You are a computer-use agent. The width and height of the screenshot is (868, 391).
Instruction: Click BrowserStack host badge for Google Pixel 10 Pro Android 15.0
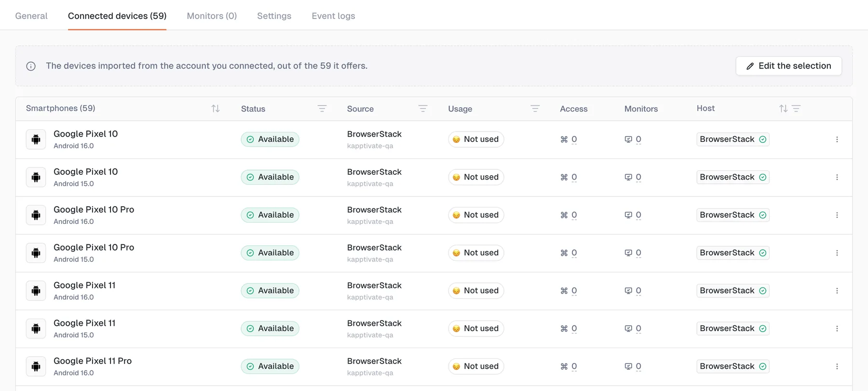pyautogui.click(x=732, y=253)
